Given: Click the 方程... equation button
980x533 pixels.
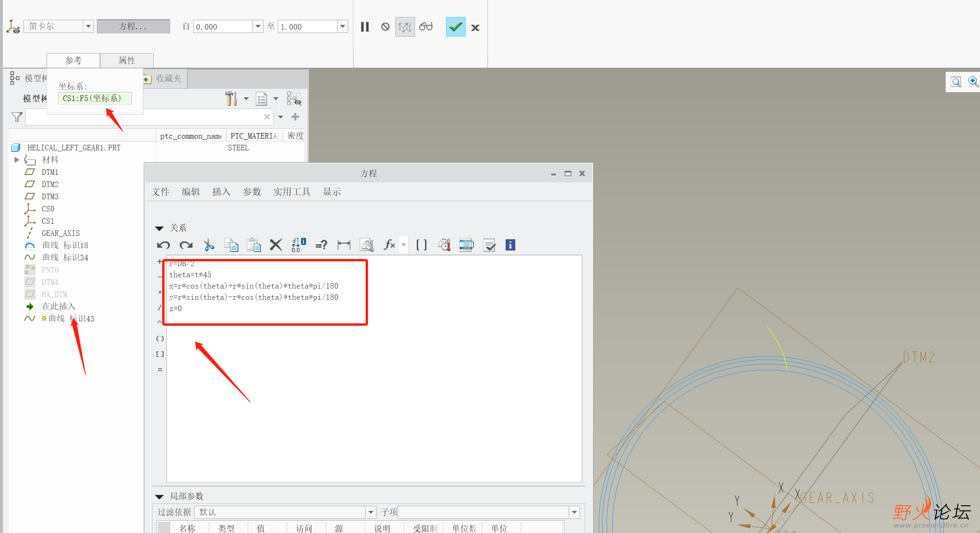Looking at the screenshot, I should (133, 26).
